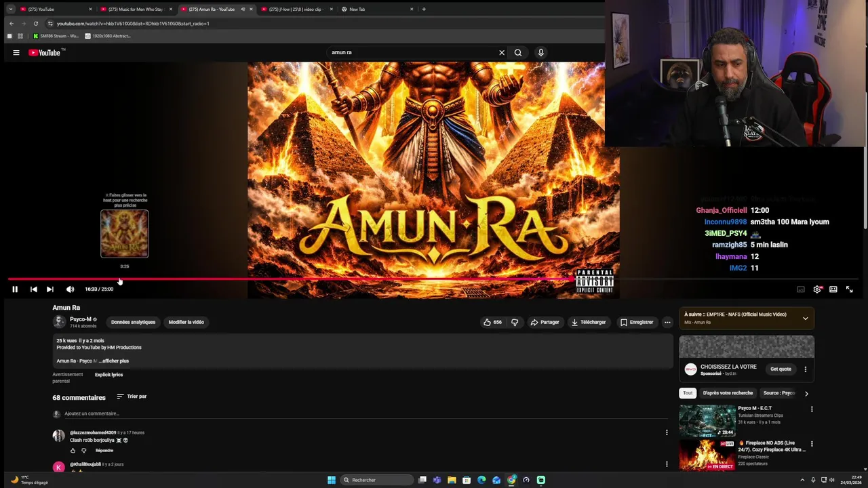The image size is (868, 488).
Task: Expand the 'À suivre' mix playlist panel
Action: click(805, 318)
